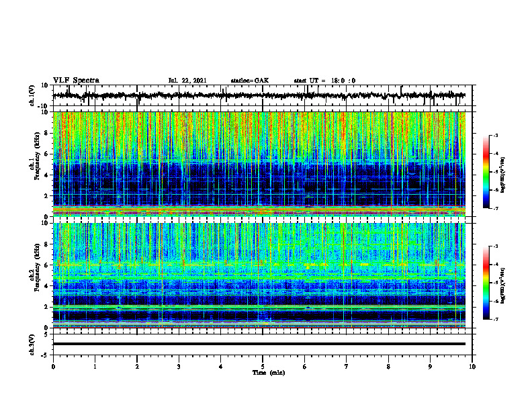Click the time axis tick label '10' at far right
The image size is (532, 411).
click(x=472, y=367)
